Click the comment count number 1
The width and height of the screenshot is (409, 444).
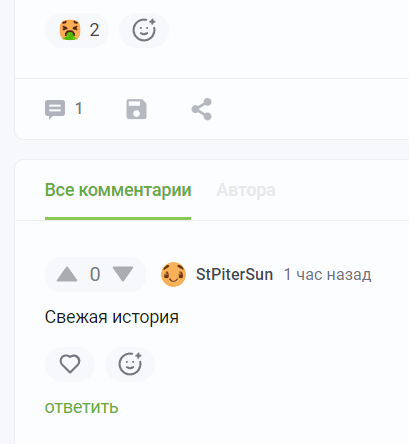pos(79,109)
